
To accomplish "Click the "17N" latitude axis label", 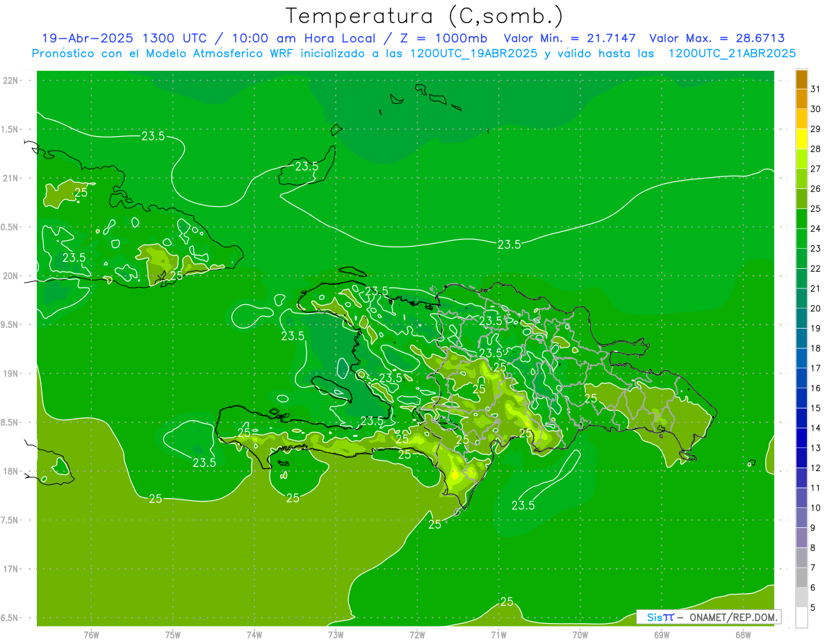I will [x=12, y=569].
